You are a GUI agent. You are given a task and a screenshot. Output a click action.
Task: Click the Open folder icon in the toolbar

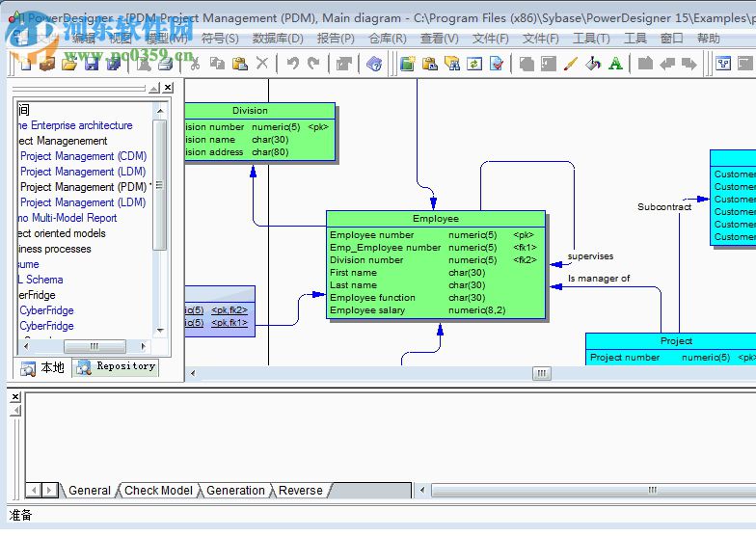(x=68, y=64)
